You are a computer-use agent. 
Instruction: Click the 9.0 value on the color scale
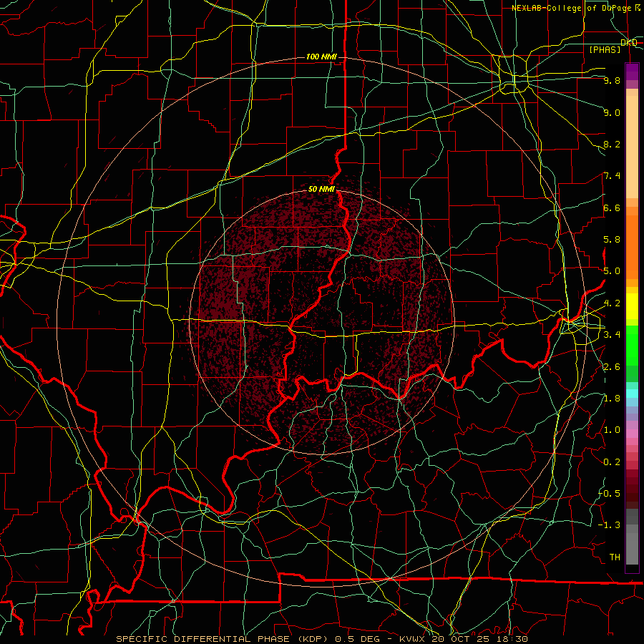click(x=612, y=112)
